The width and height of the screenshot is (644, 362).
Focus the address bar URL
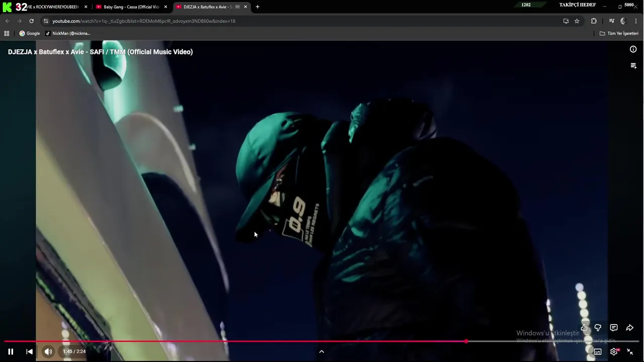pos(144,21)
